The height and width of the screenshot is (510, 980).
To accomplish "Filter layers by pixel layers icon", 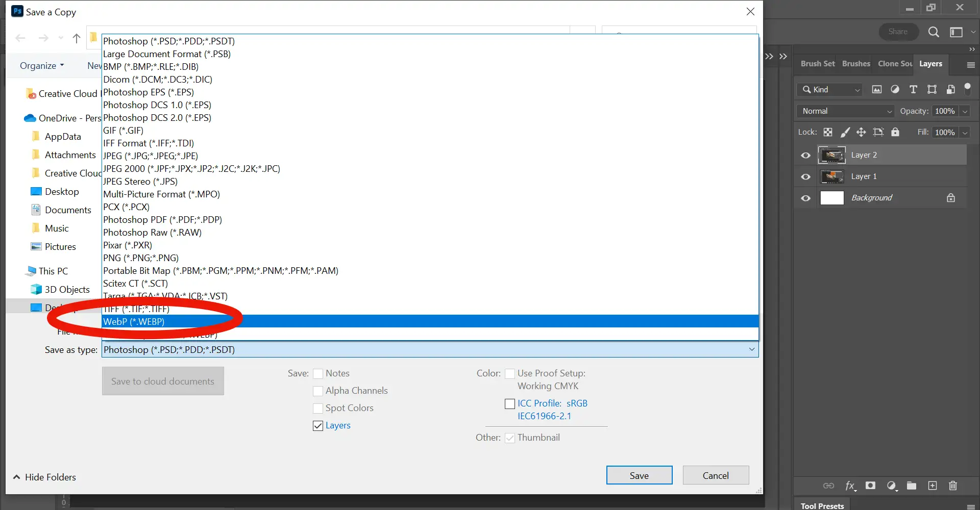I will pos(876,89).
